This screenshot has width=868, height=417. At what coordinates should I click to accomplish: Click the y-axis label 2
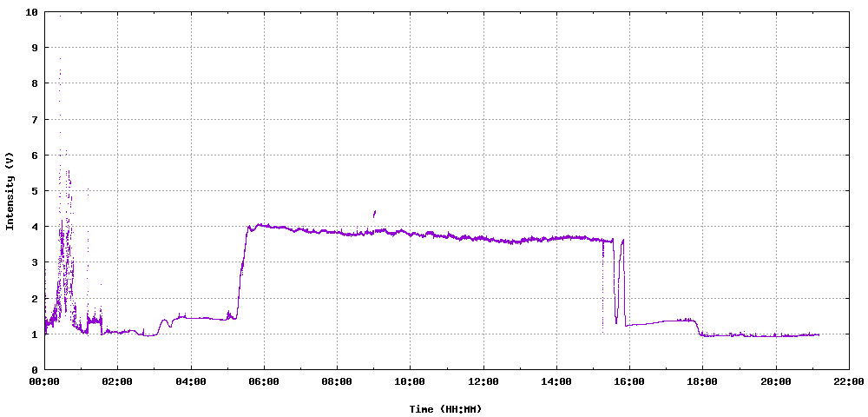[x=35, y=298]
